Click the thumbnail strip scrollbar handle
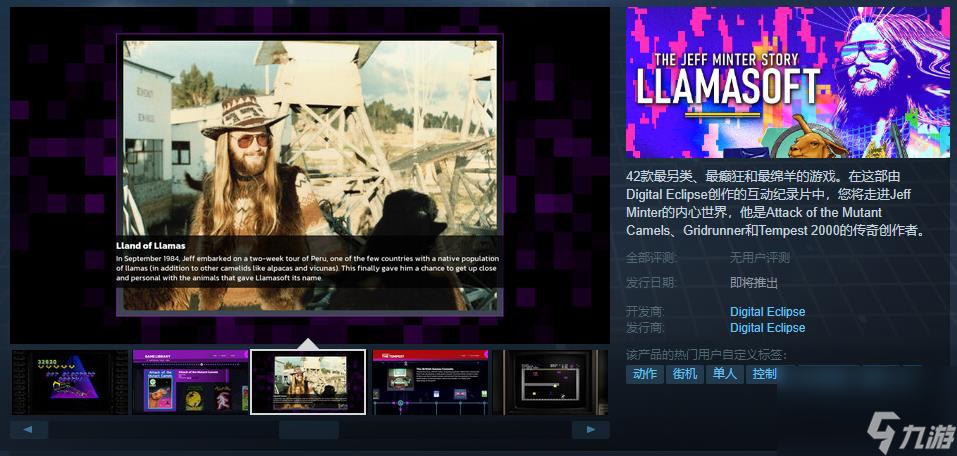 point(309,429)
